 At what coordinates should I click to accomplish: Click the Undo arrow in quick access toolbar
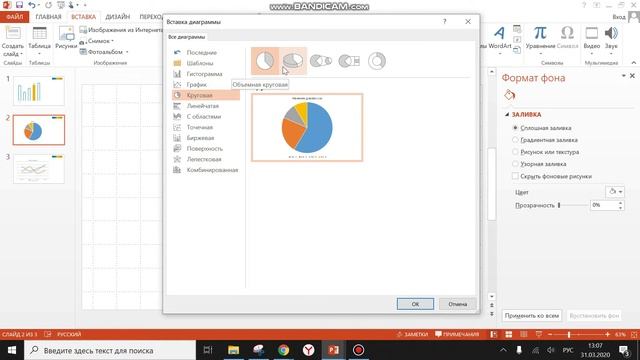coord(31,5)
